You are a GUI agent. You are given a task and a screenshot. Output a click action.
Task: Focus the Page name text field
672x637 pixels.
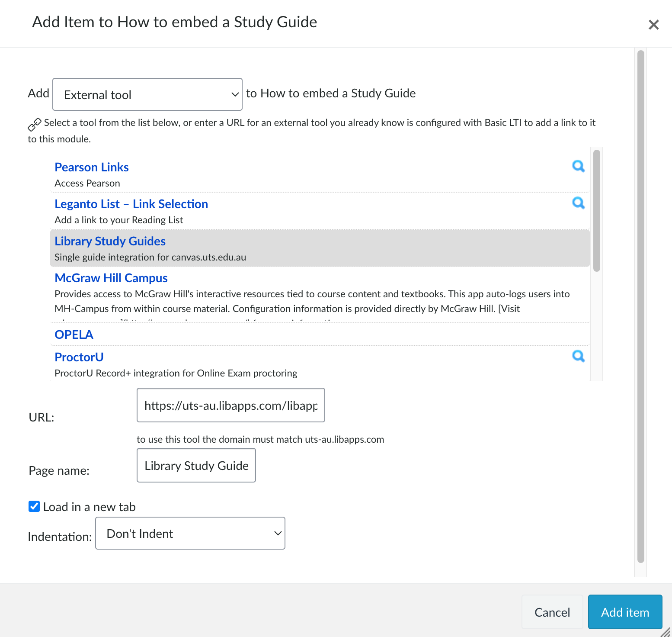[196, 466]
